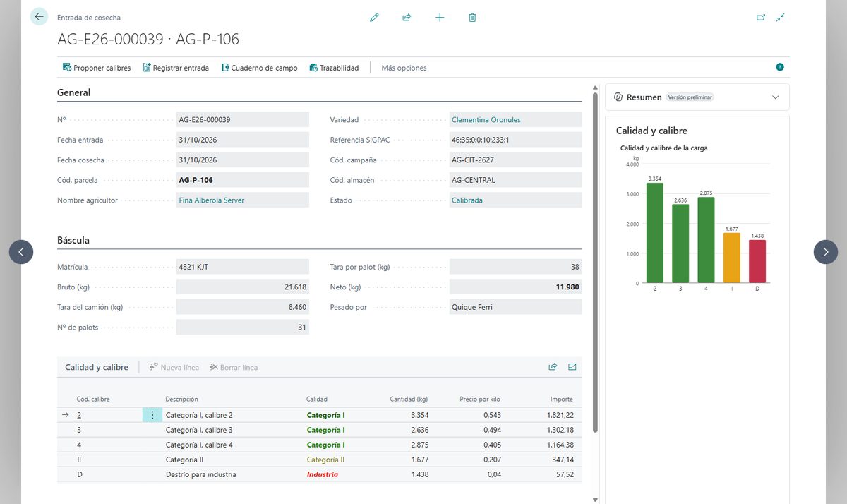This screenshot has width=847, height=504.
Task: Click the red D bar in chart
Action: [757, 261]
